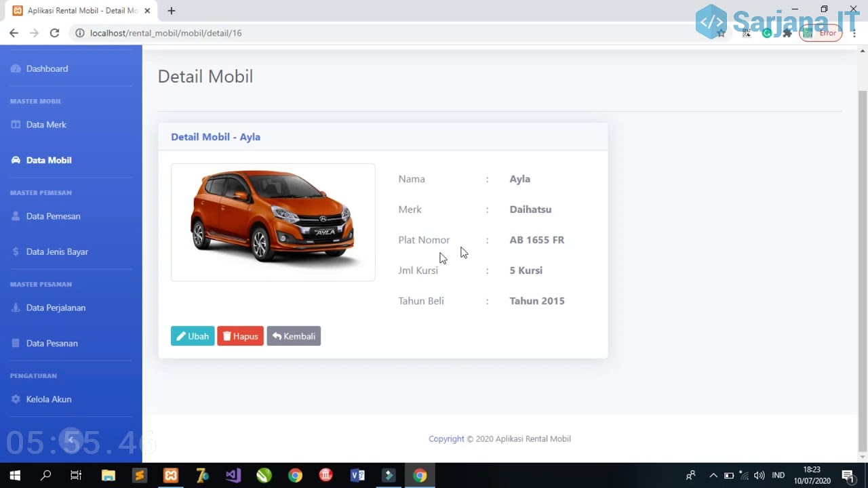The height and width of the screenshot is (488, 868).
Task: Open Data Jenis Bayar menu item
Action: tap(50, 251)
